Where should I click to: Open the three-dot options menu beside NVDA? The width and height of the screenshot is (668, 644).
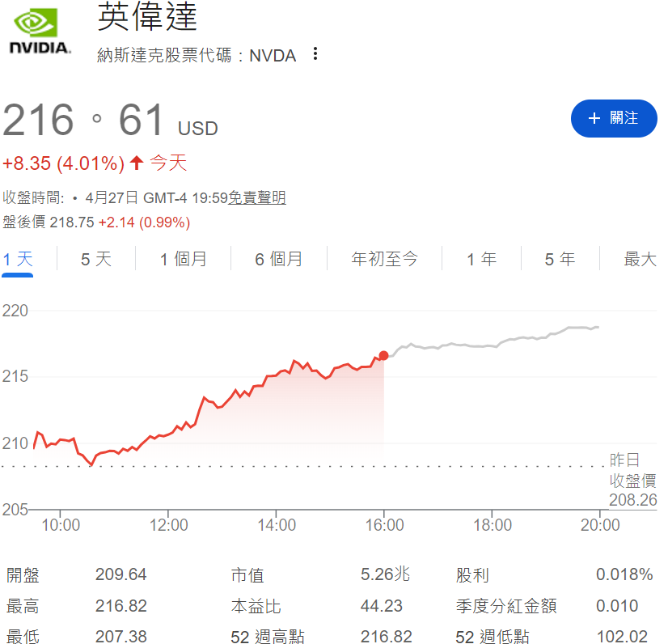tap(315, 54)
